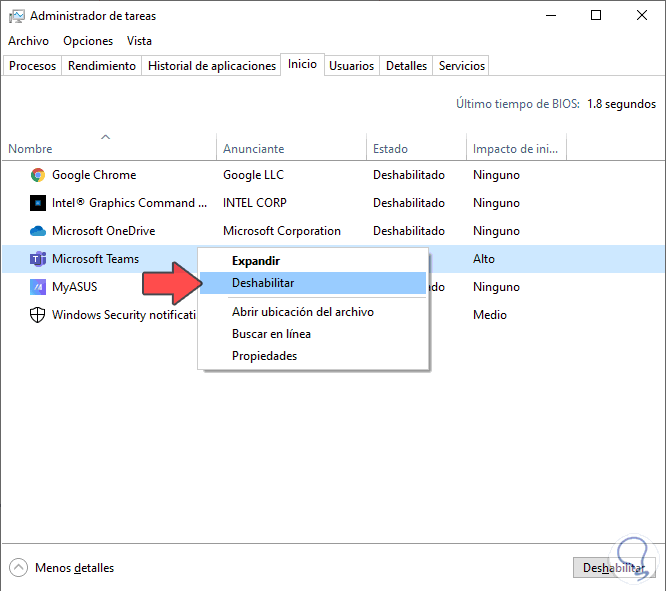The height and width of the screenshot is (591, 666).
Task: Click the Microsoft OneDrive cloud icon
Action: click(x=38, y=231)
